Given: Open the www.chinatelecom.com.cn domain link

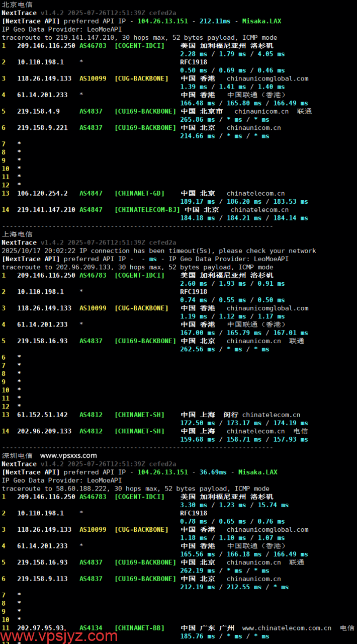Looking at the screenshot, I should point(287,628).
